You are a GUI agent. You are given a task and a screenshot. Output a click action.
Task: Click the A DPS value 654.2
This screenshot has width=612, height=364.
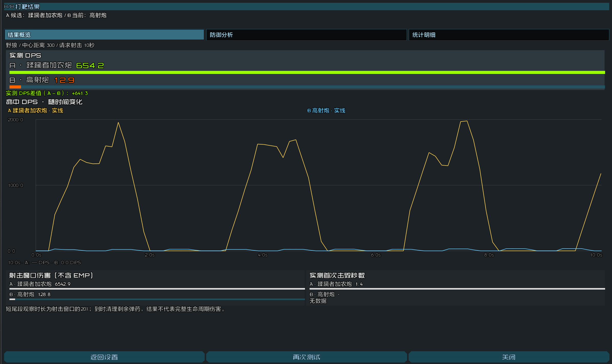(90, 65)
